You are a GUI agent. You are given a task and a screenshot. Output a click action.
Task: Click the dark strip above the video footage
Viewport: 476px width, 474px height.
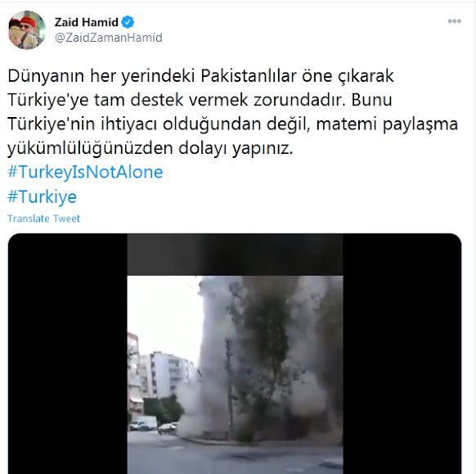click(235, 255)
